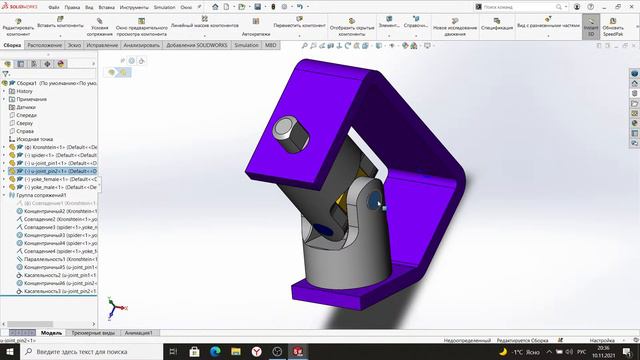The image size is (640, 360).
Task: Click Exploded view (Вид с разнесенными частями)
Action: click(548, 22)
